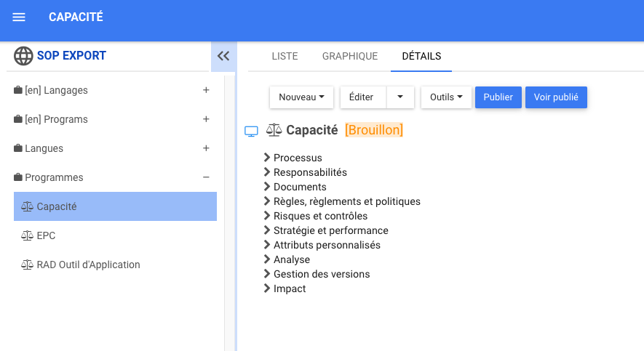The height and width of the screenshot is (351, 644).
Task: Click the monitor icon next to Capacité title
Action: click(251, 131)
